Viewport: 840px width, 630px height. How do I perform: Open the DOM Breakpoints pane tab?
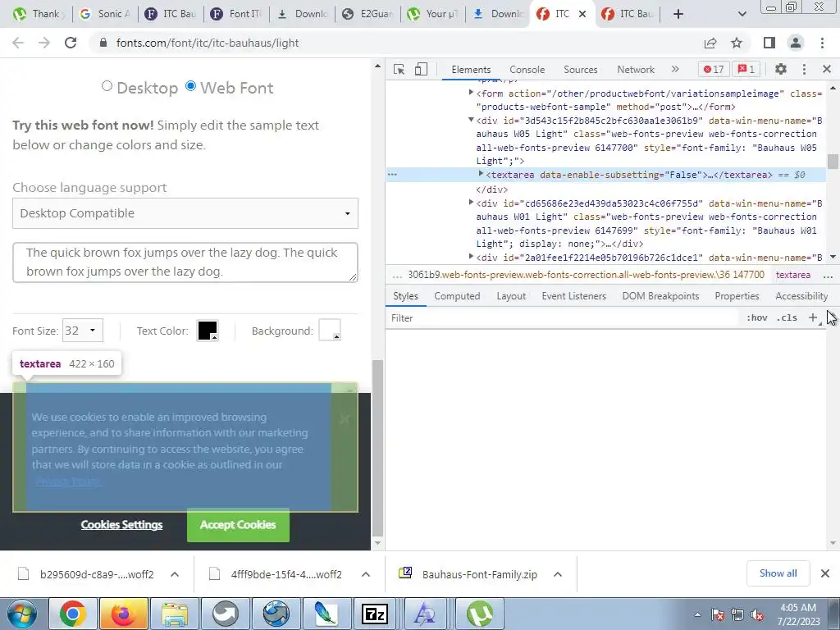coord(660,296)
